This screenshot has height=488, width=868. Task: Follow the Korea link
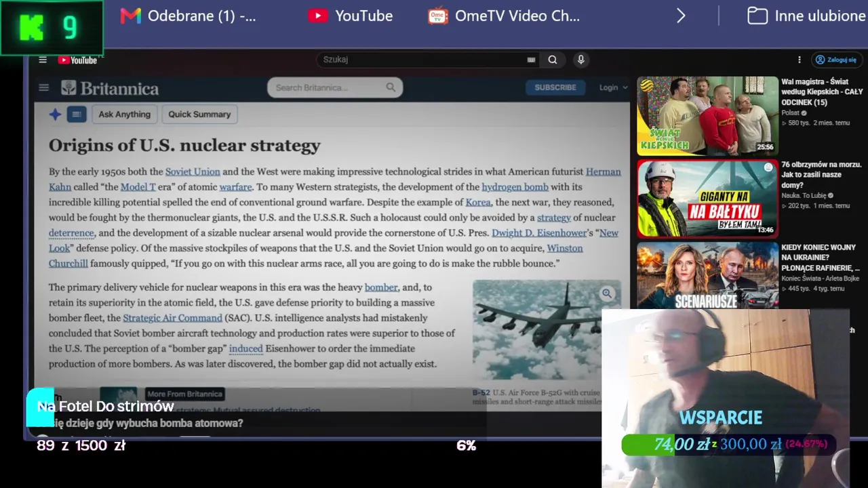pos(478,203)
